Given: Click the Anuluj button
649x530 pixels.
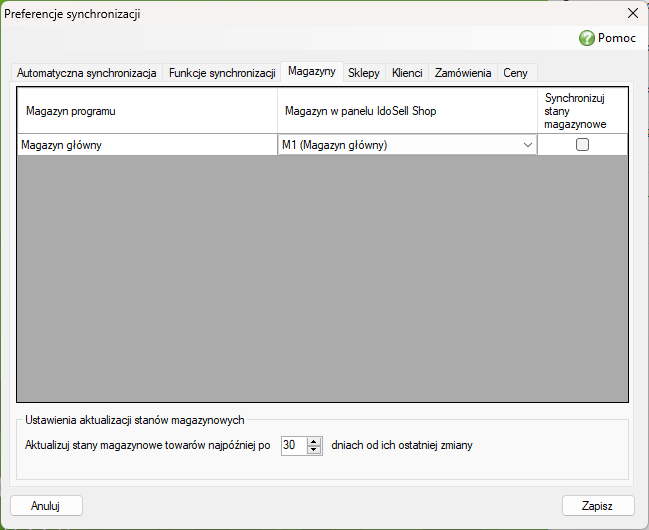Looking at the screenshot, I should pos(46,506).
